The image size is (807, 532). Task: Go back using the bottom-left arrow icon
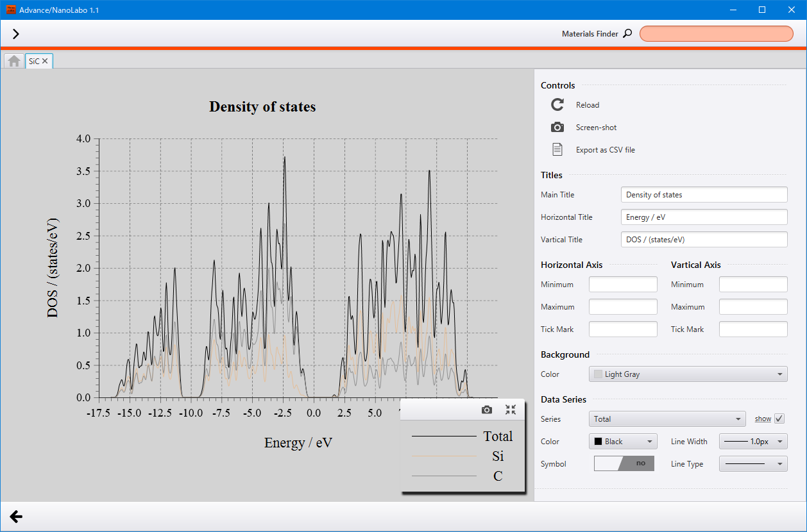(16, 517)
